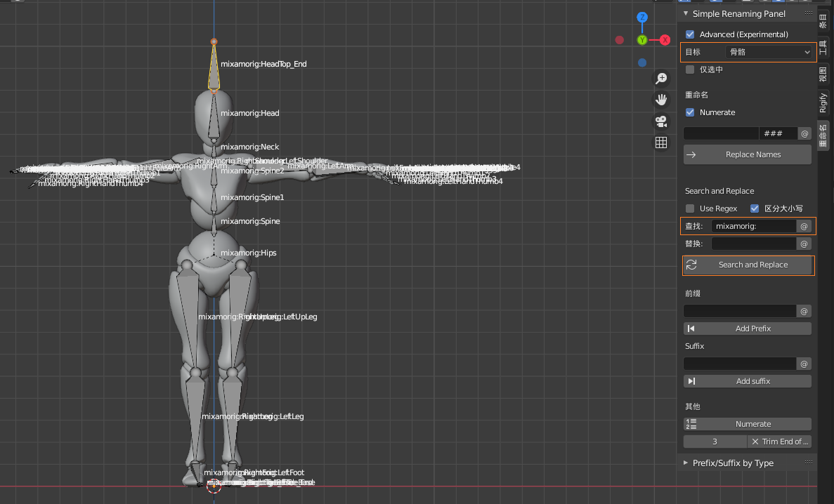834x504 pixels.
Task: Click the hand pan view icon
Action: pos(661,100)
